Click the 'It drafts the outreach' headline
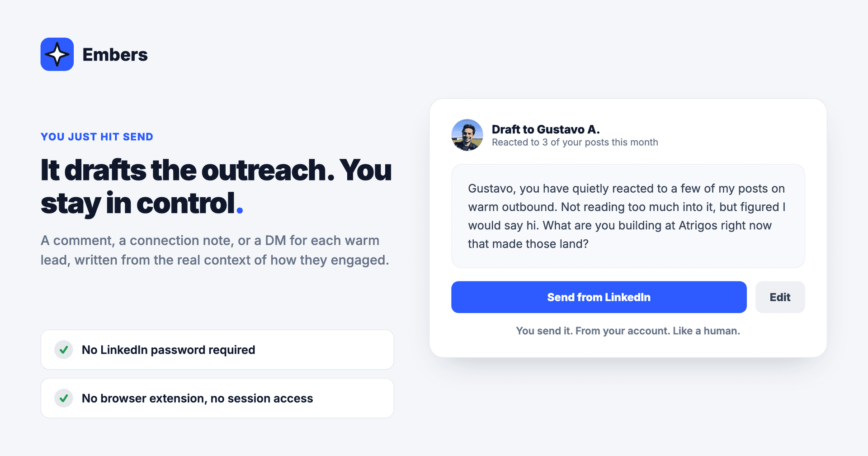Image resolution: width=868 pixels, height=456 pixels. click(x=216, y=187)
